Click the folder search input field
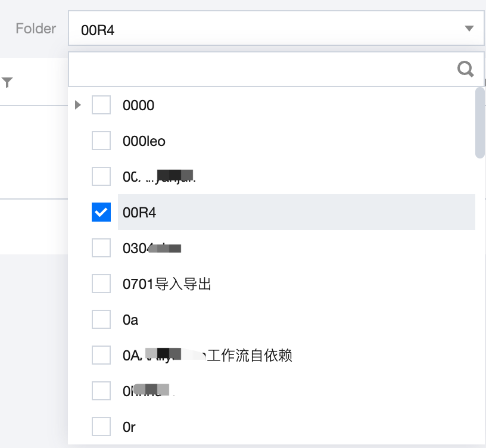The height and width of the screenshot is (448, 486). click(x=262, y=69)
